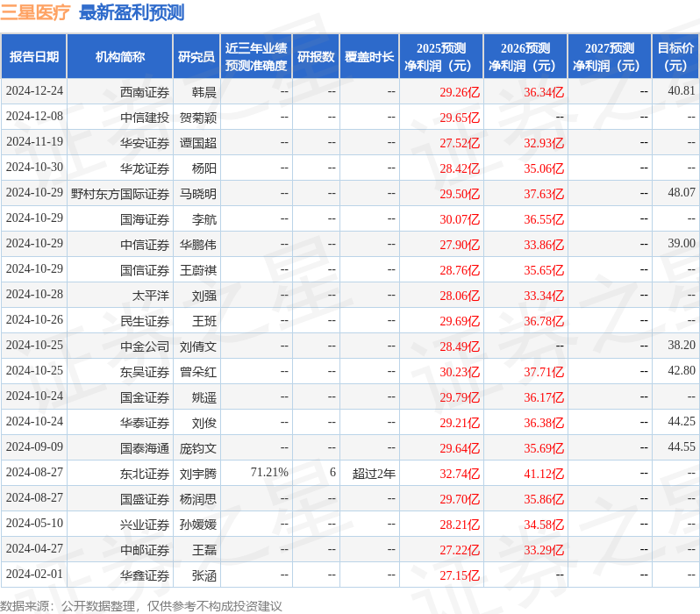Click analyst name 庞钧文
The height and width of the screenshot is (614, 700).
pos(198,449)
